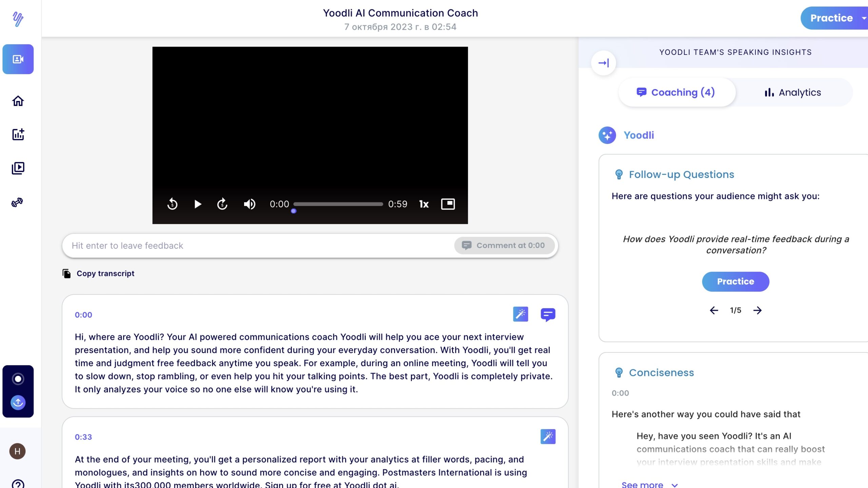The image size is (868, 488).
Task: Collapse the speaking insights panel
Action: tap(604, 63)
